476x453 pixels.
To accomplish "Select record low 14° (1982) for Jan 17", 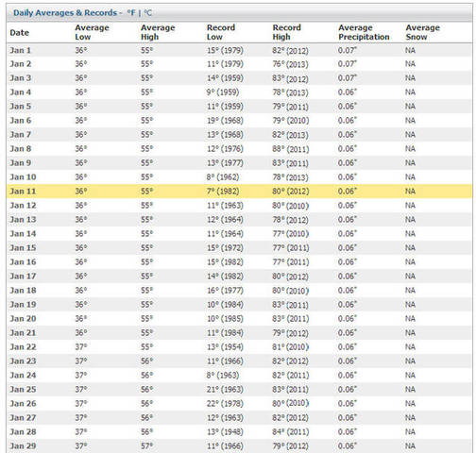I will (x=225, y=277).
